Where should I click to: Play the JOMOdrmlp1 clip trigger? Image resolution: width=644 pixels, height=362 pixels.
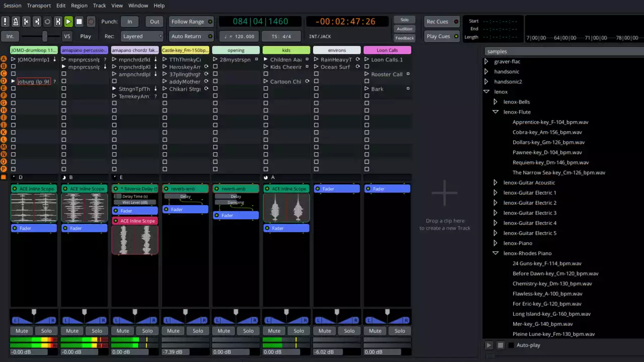(x=14, y=59)
